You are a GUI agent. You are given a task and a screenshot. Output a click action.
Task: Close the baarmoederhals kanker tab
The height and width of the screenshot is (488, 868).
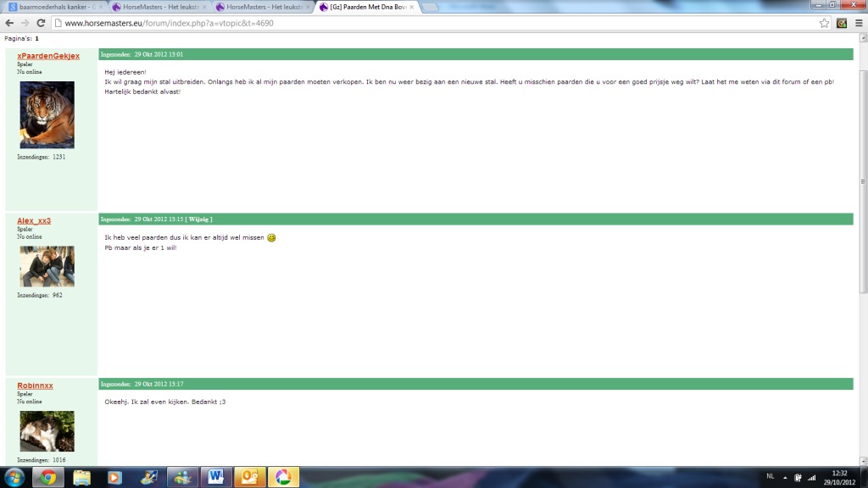pos(101,7)
